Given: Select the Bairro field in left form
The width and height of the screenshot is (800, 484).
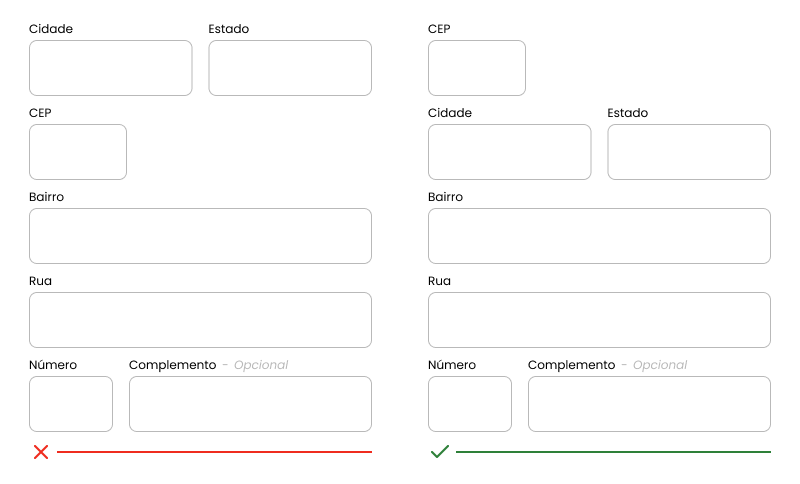Looking at the screenshot, I should coord(200,236).
